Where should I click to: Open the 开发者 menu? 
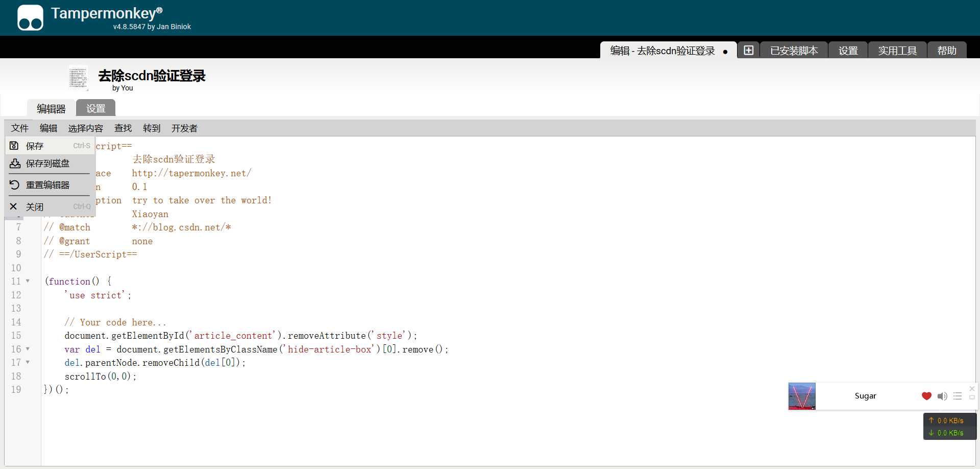click(x=184, y=128)
